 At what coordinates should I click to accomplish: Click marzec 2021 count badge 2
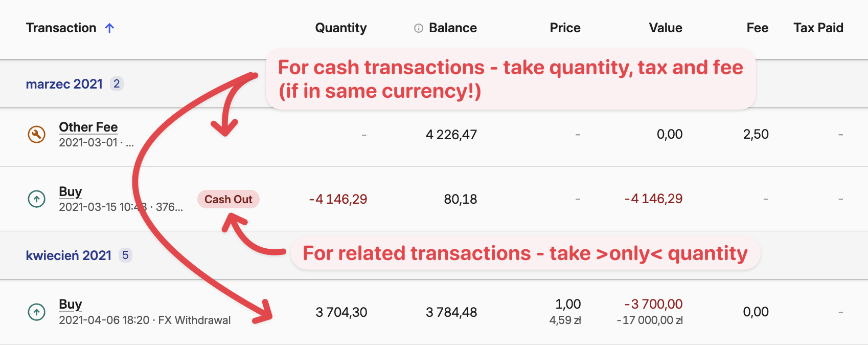[117, 83]
